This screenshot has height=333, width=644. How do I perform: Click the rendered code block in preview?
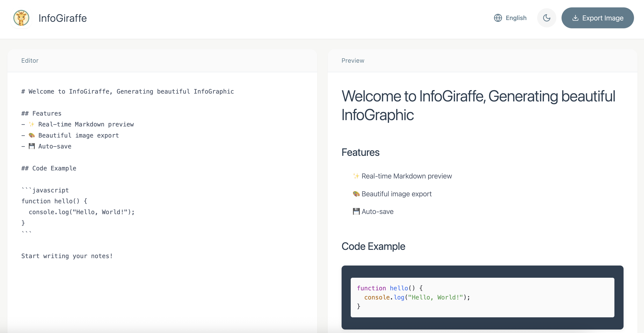coord(482,297)
